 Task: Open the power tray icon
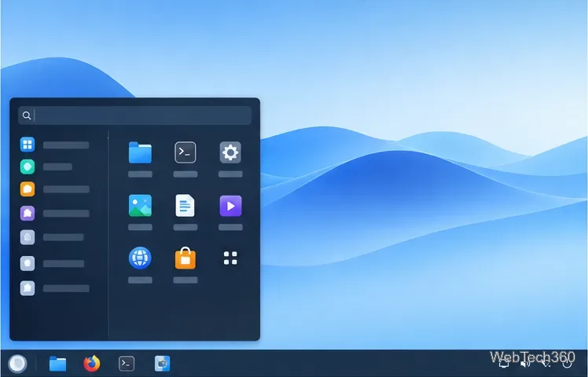568,364
